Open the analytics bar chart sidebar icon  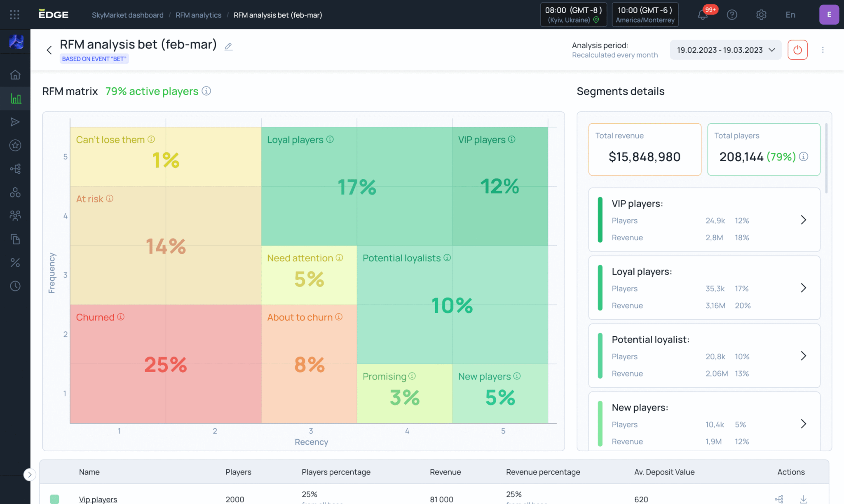click(x=16, y=98)
